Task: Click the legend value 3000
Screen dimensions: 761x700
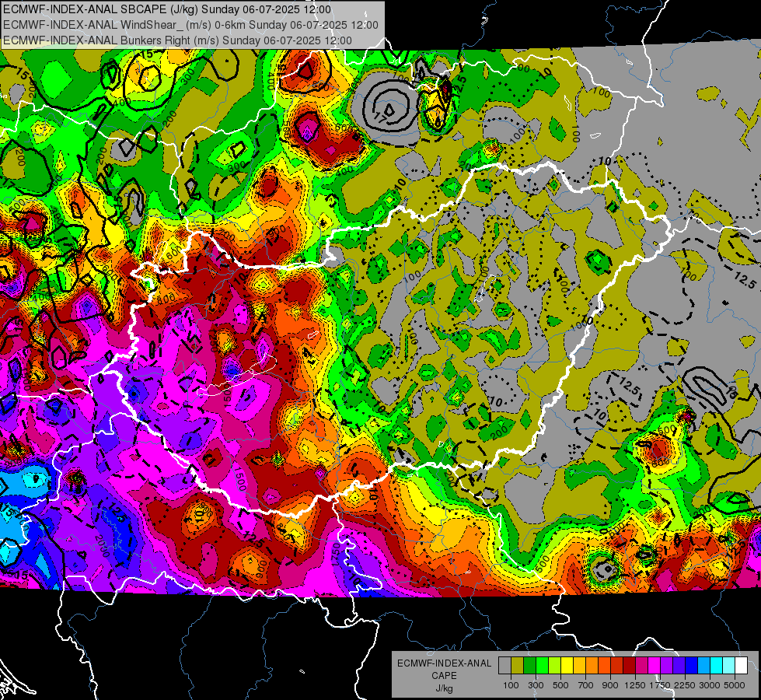Action: coord(710,685)
